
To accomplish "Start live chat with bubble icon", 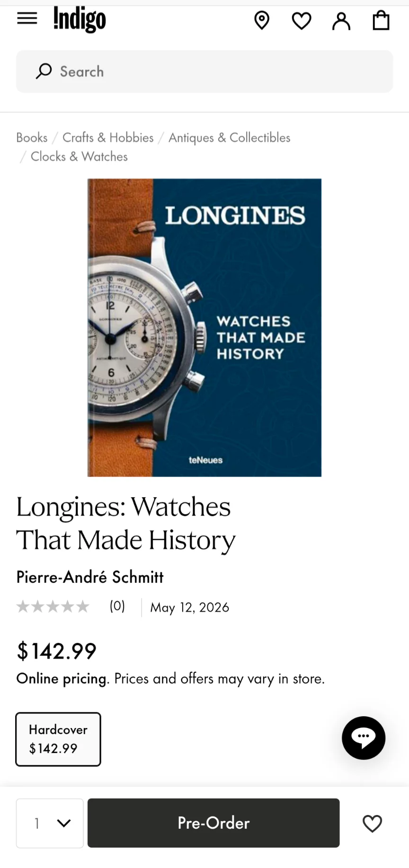I will click(x=364, y=738).
